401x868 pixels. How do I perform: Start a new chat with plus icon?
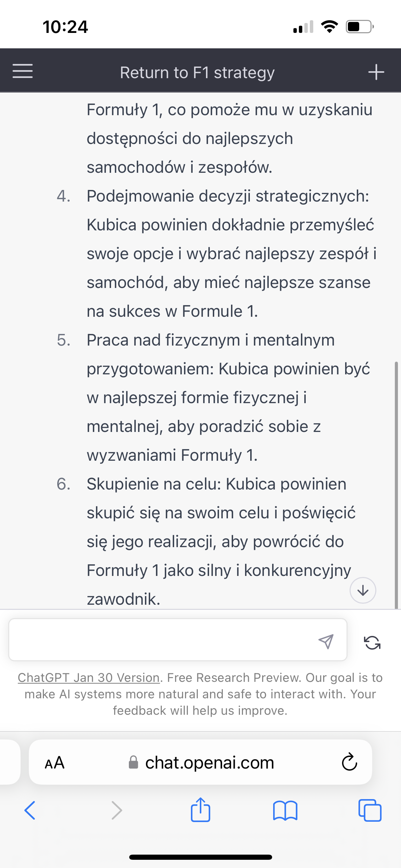(x=376, y=72)
